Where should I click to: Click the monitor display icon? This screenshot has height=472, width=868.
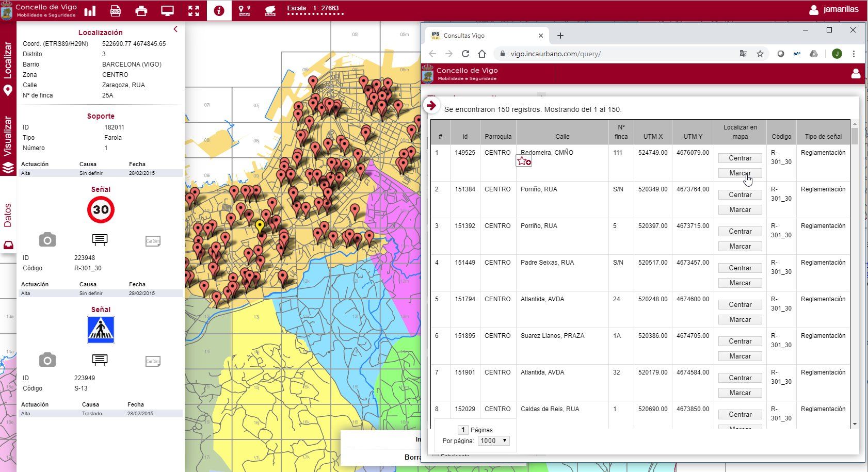pyautogui.click(x=167, y=11)
